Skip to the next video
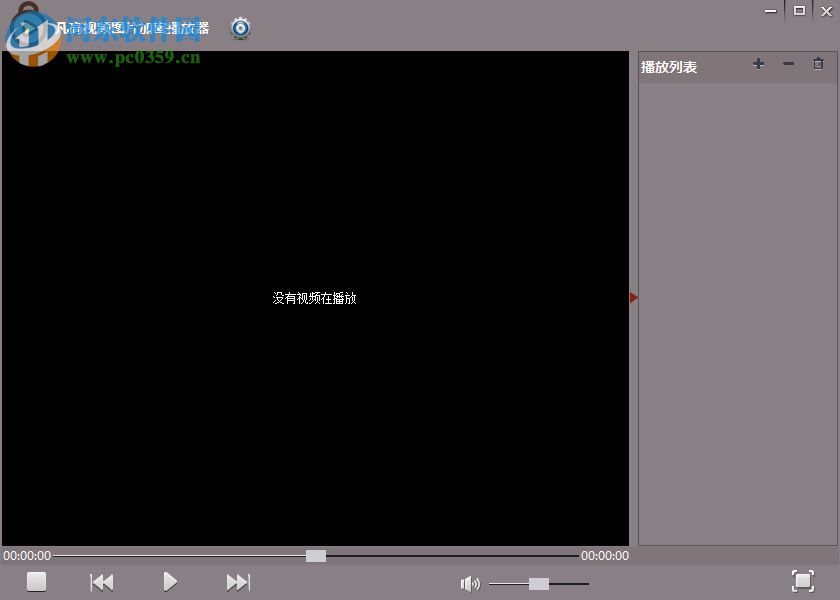 (x=237, y=581)
